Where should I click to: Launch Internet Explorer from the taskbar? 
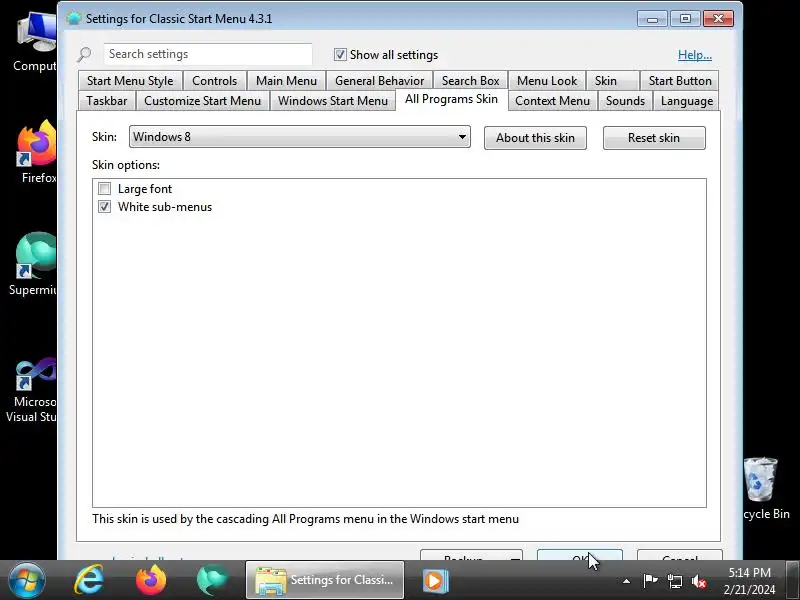pos(89,580)
